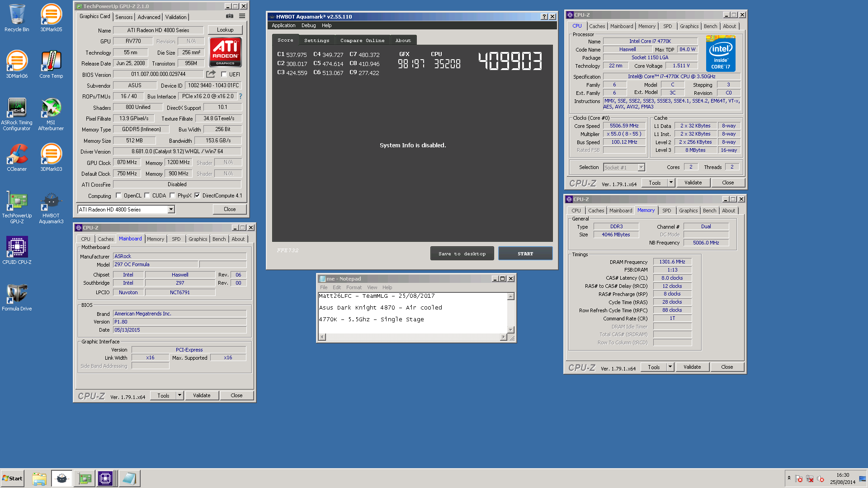Image resolution: width=868 pixels, height=488 pixels.
Task: Launch 3DMark05 desktop shortcut
Action: [x=51, y=18]
